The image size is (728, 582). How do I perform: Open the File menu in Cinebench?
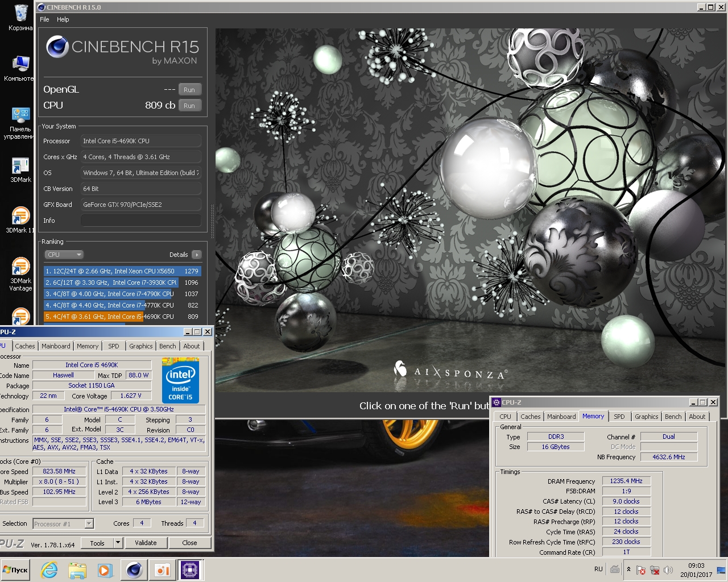coord(44,19)
